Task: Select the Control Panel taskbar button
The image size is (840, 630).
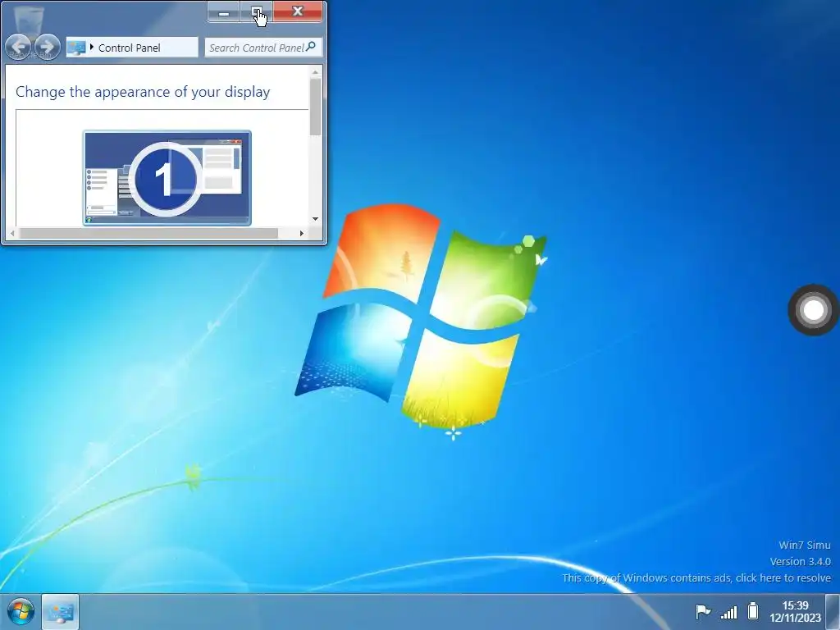Action: 60,612
